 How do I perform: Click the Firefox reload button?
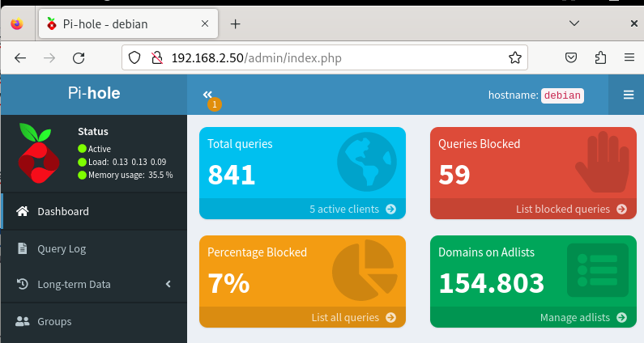[x=79, y=57]
